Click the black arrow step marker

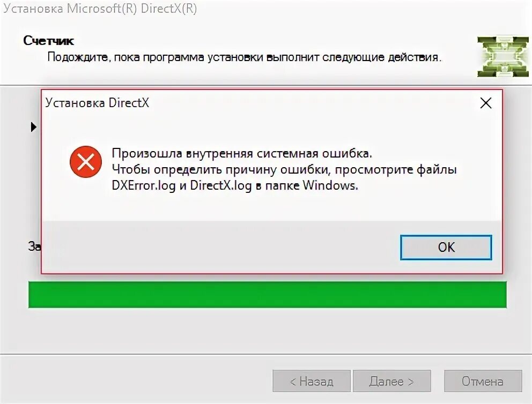click(33, 127)
